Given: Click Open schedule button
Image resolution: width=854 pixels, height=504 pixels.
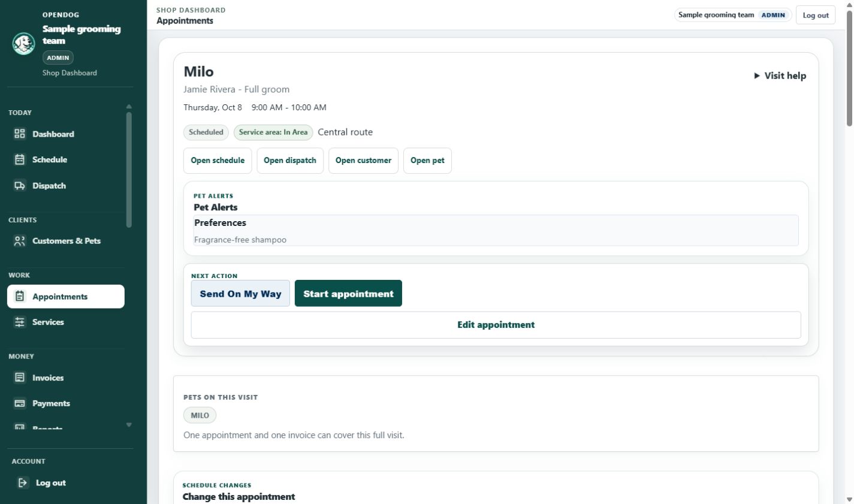Looking at the screenshot, I should pyautogui.click(x=218, y=161).
